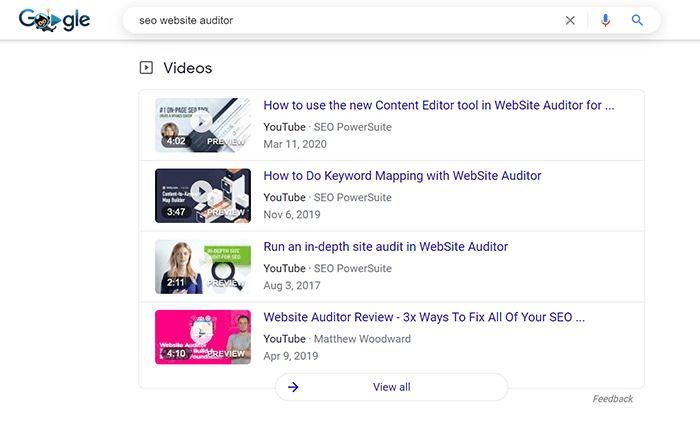The width and height of the screenshot is (700, 422).
Task: Open Website Auditor Review video link
Action: [424, 317]
